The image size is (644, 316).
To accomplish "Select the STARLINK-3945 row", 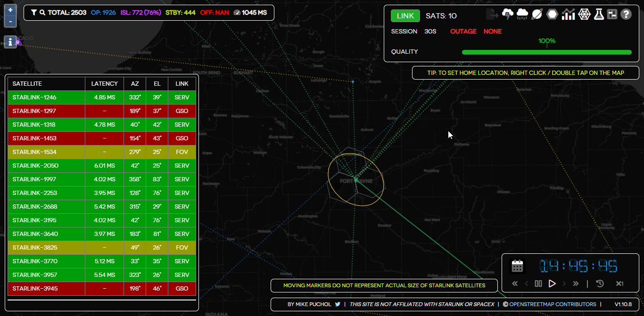I will [102, 289].
